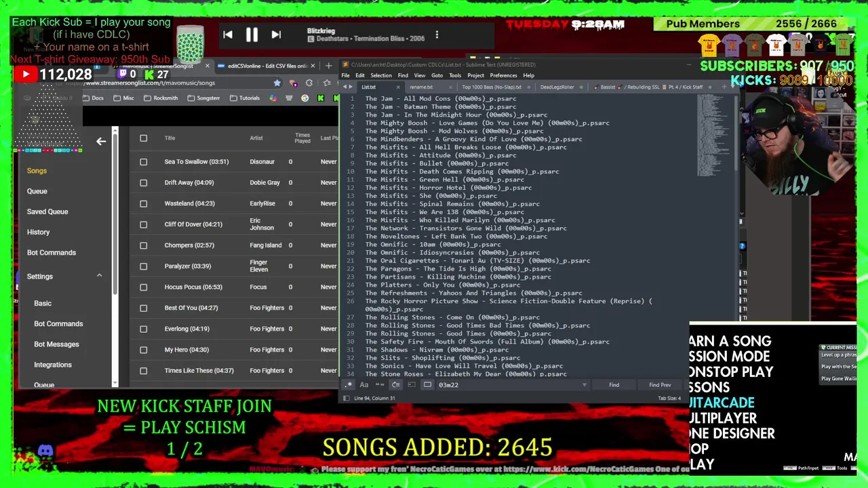
Task: Open the Selection menu
Action: pyautogui.click(x=380, y=75)
